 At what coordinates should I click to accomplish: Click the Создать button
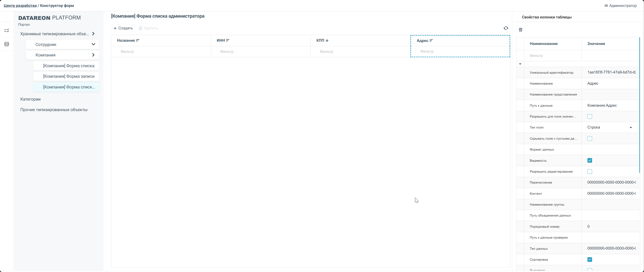click(x=123, y=28)
